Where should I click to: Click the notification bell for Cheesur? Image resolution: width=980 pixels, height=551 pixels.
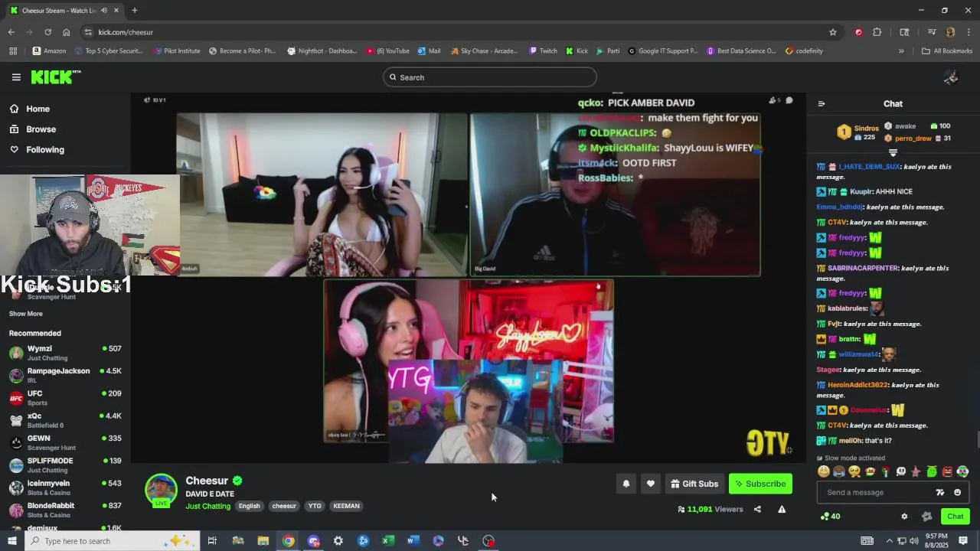(x=626, y=484)
